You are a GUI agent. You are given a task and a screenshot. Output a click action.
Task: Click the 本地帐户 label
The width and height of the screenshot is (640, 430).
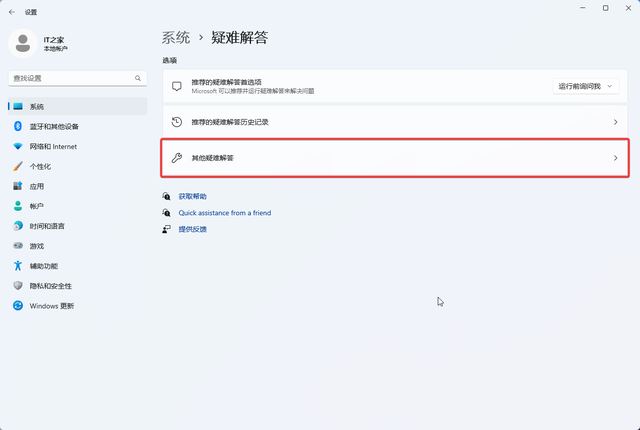(x=56, y=49)
